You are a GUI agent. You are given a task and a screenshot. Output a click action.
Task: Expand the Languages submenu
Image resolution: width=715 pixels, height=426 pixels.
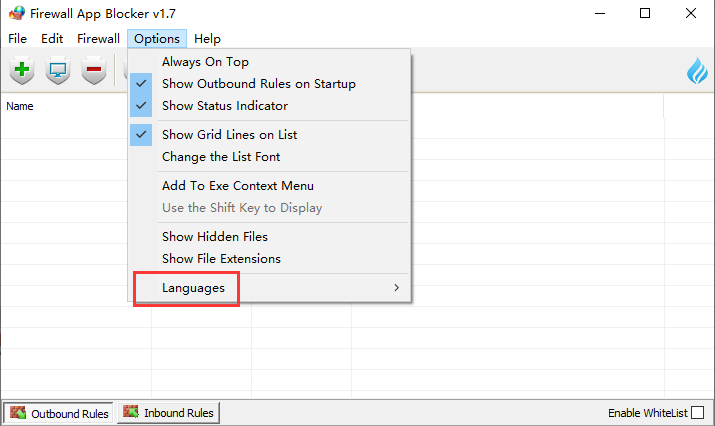click(269, 288)
